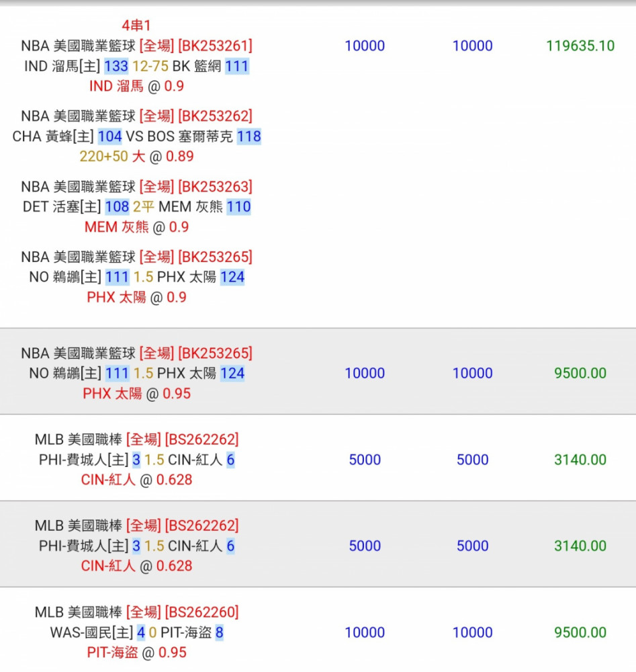The width and height of the screenshot is (636, 672).
Task: Open game code BK253262
Action: [215, 116]
